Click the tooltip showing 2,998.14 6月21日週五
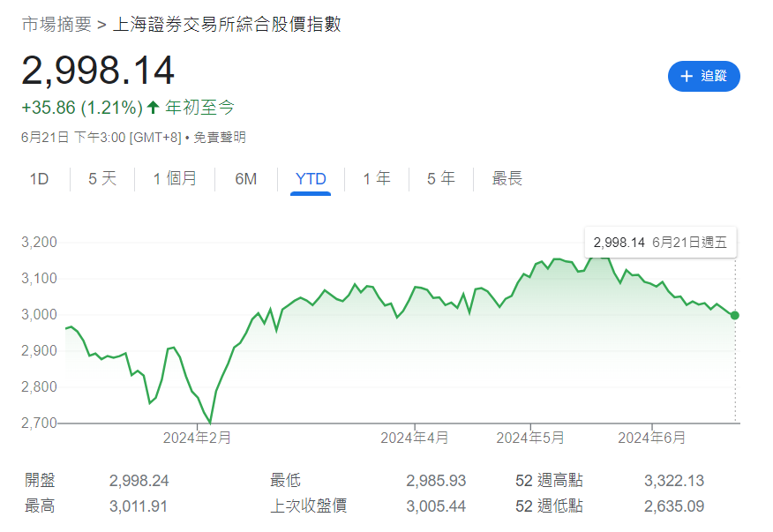773x532 pixels. [x=659, y=242]
